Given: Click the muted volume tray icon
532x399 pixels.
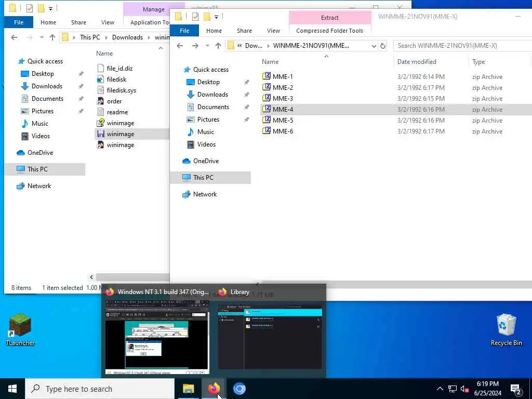Looking at the screenshot, I should click(x=464, y=389).
